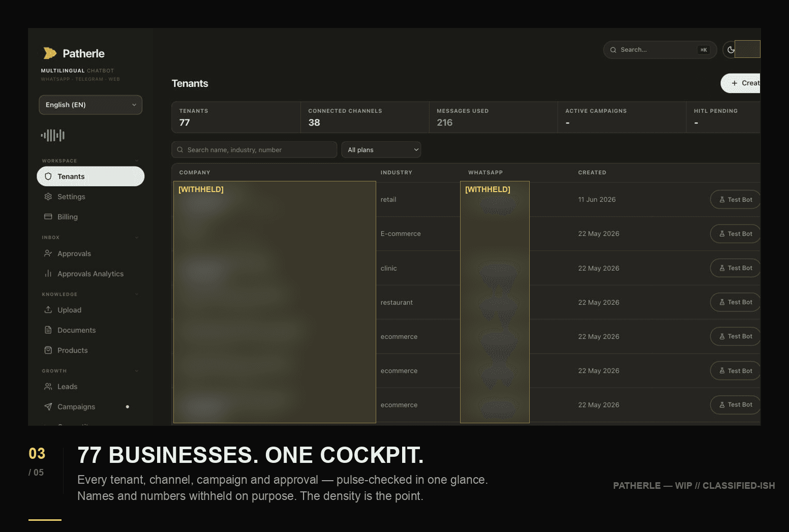This screenshot has width=789, height=532.
Task: Click the magnifier icon in tenant search field
Action: [180, 150]
